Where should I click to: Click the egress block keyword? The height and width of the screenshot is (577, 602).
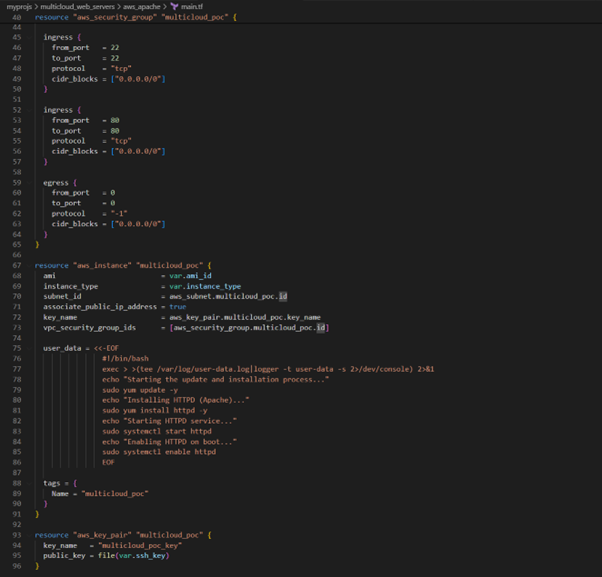tap(55, 183)
